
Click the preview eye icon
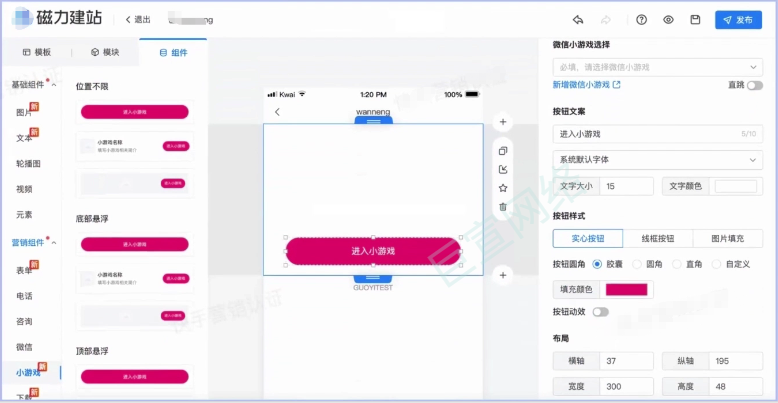point(668,20)
